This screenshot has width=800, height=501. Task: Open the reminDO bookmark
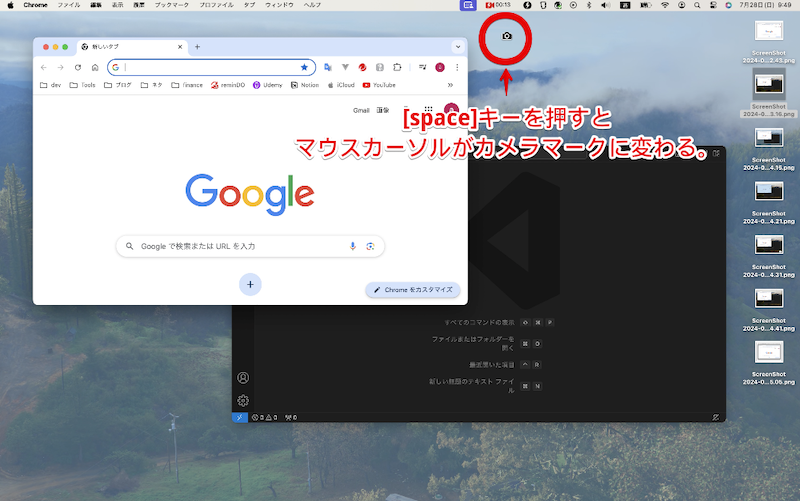point(228,85)
